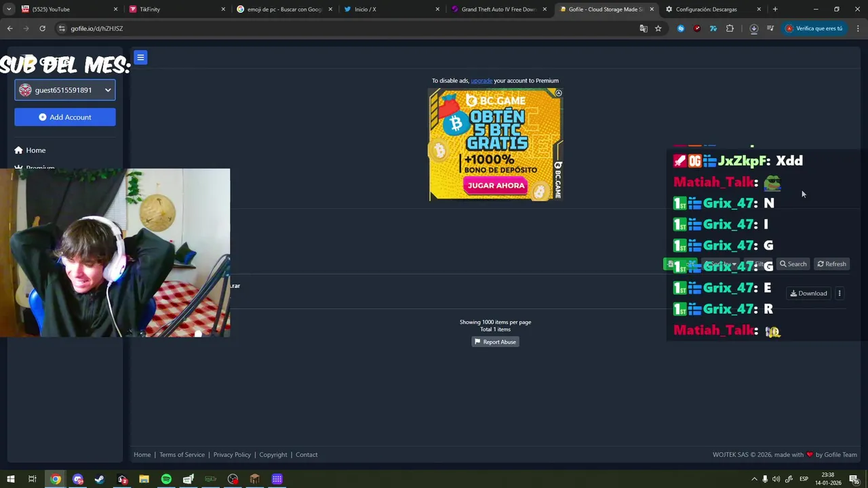Click the Search button in file list
This screenshot has width=868, height=488.
tap(793, 264)
